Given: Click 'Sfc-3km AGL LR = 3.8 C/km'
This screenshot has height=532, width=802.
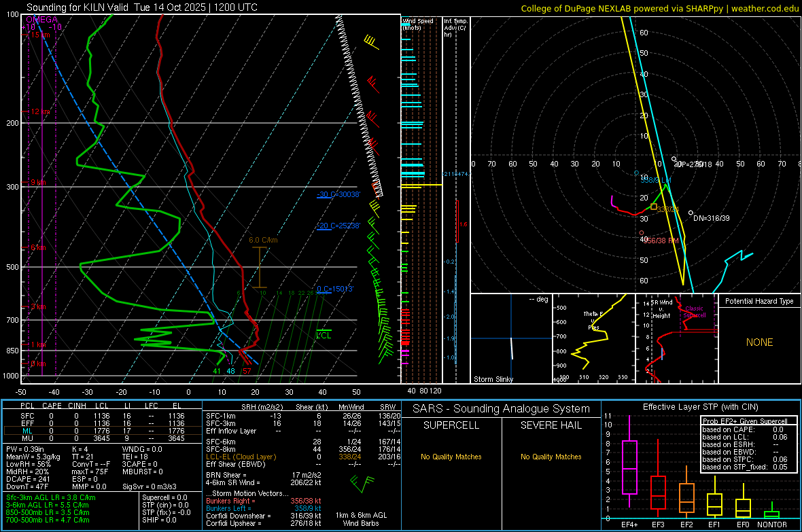Looking at the screenshot, I should (51, 497).
